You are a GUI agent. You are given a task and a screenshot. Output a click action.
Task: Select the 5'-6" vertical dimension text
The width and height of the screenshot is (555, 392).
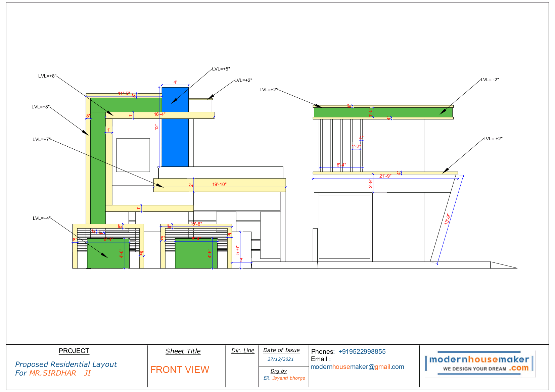coord(237,250)
